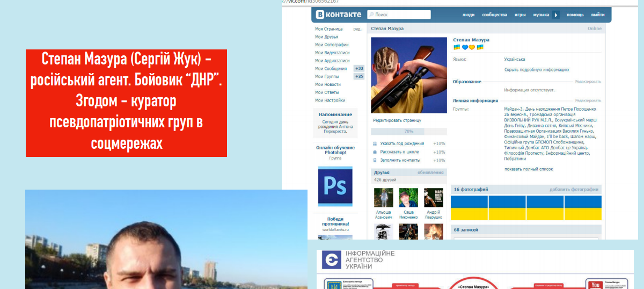The image size is (644, 289).
Task: Click the +32 messages counter
Action: (x=359, y=68)
